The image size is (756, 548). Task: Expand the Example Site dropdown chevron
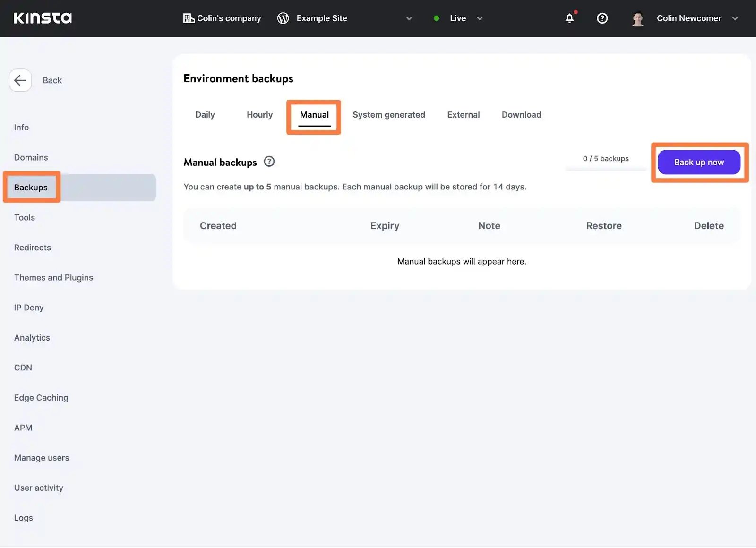tap(409, 18)
